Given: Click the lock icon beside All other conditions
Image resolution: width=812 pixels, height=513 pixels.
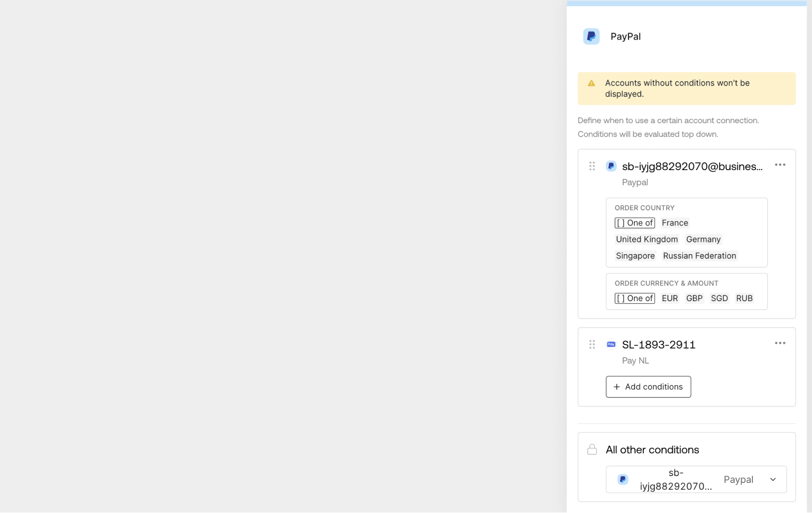Looking at the screenshot, I should click(x=592, y=450).
